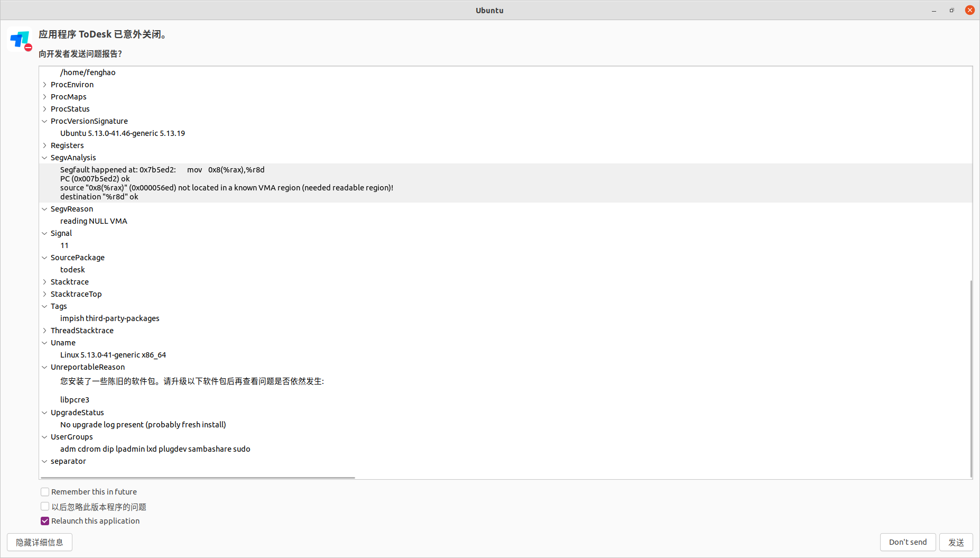
Task: Enable 以后忽略此版本程序的问题 checkbox
Action: pyautogui.click(x=45, y=507)
